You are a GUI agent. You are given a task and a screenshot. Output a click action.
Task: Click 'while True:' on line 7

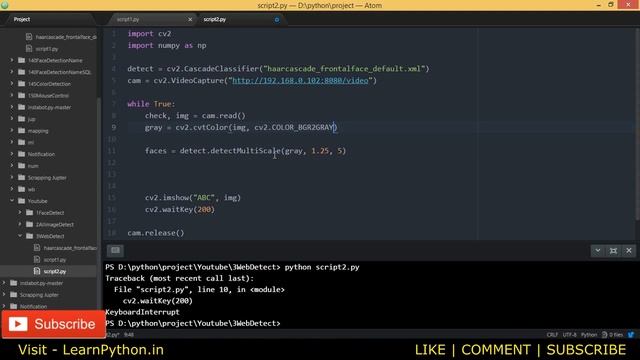(x=151, y=104)
